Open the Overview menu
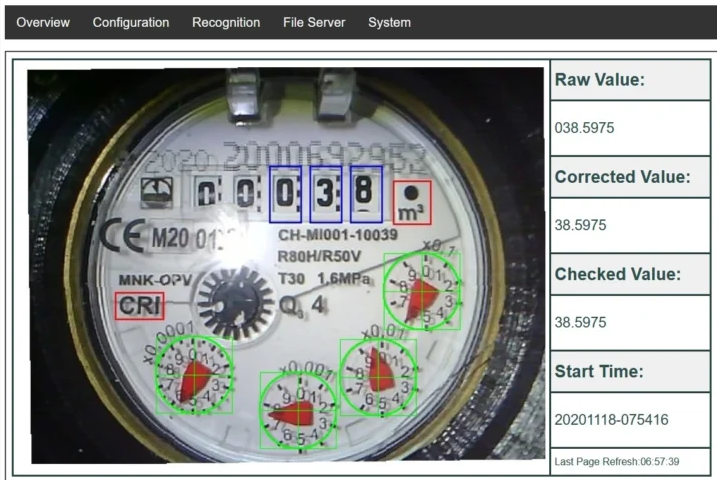Viewport: 717px width, 480px height. pyautogui.click(x=43, y=23)
